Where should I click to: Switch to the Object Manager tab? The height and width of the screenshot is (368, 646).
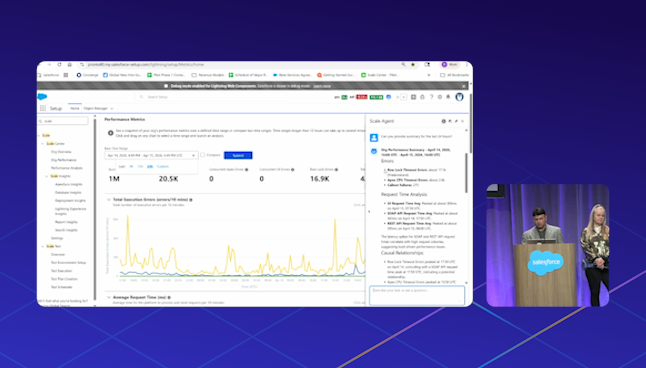coord(96,108)
